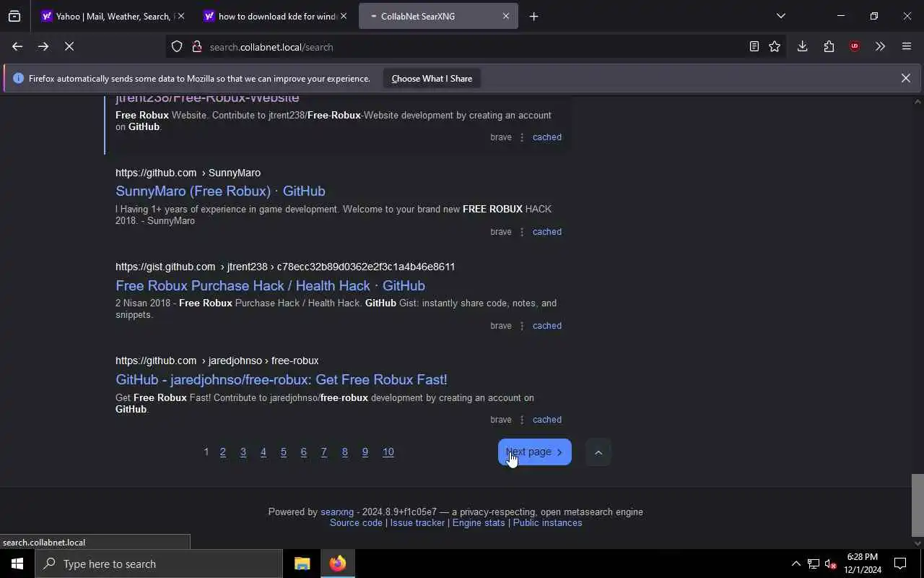
Task: Open jaredjohnso/free-robux GitHub result
Action: [x=282, y=380]
